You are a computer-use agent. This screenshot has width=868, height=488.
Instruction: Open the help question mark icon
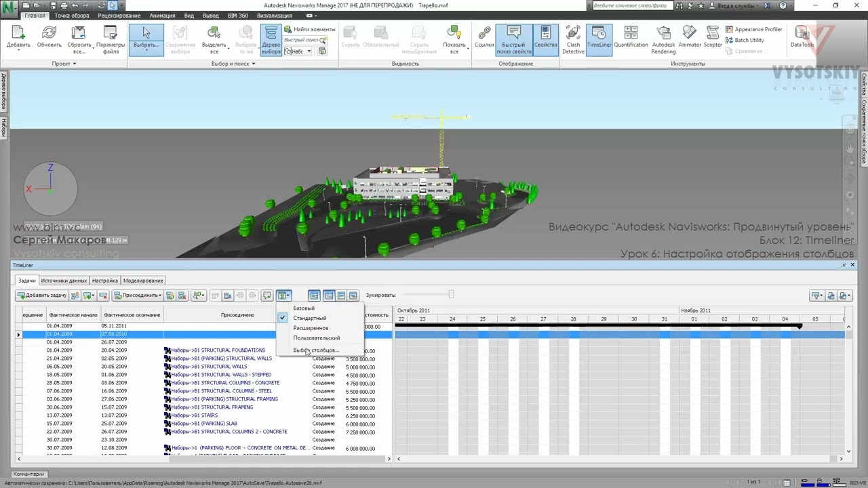[783, 5]
